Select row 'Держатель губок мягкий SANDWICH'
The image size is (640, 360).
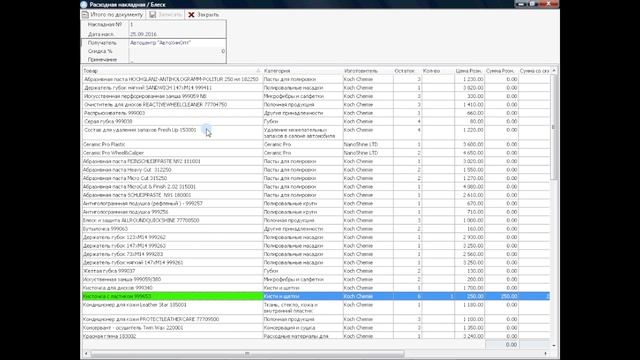(316, 88)
